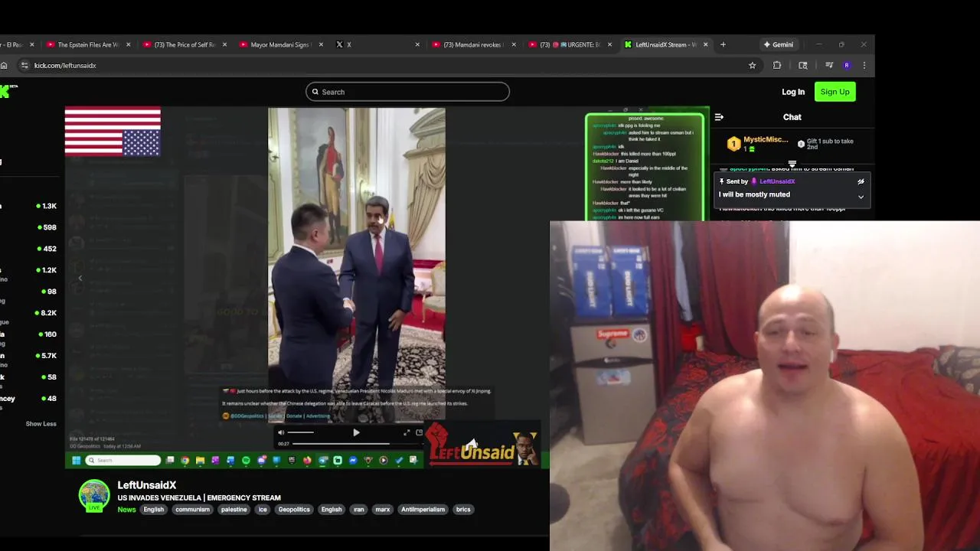
Task: Click the streamed taskbar File Explorer icon
Action: [x=200, y=460]
